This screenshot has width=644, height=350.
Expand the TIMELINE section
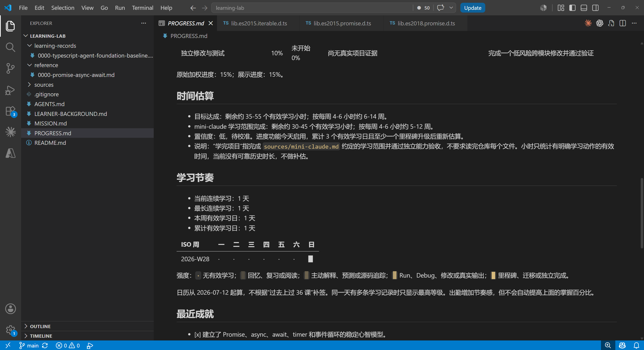[x=87, y=336]
